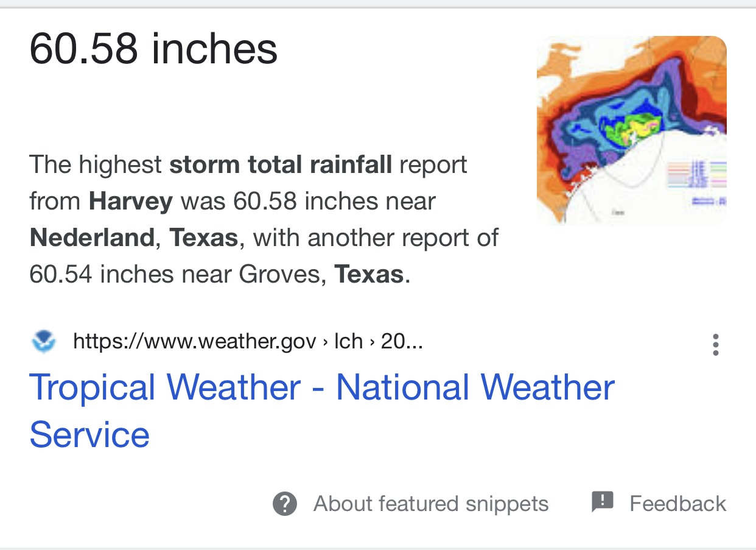This screenshot has width=756, height=550.
Task: Select the bolded word Harvey in the snippet
Action: [x=131, y=201]
